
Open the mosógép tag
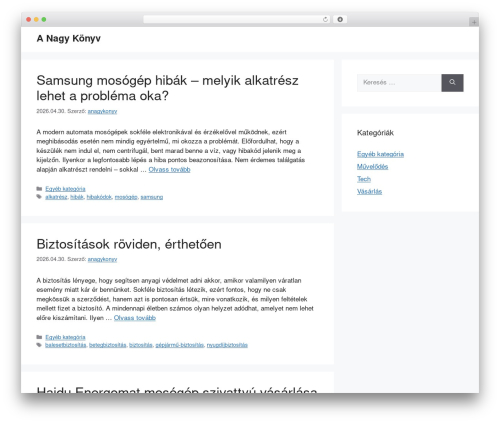coord(126,197)
